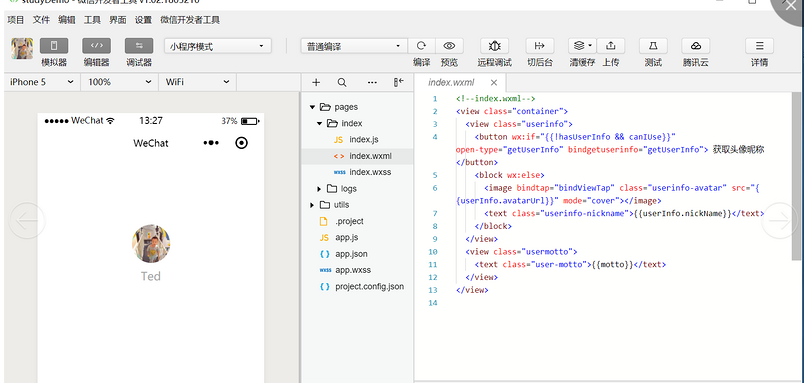
Task: Start remote debugging with bug icon
Action: (x=494, y=46)
